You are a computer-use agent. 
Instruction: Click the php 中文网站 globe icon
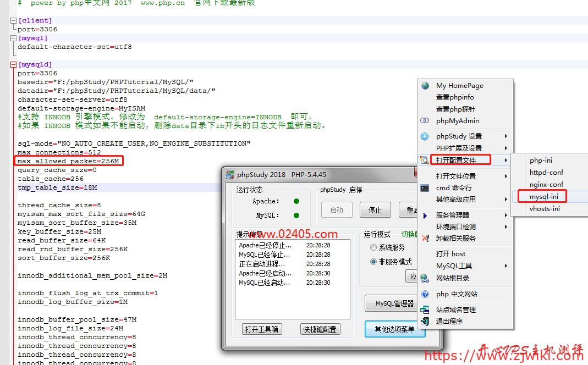[x=424, y=294]
